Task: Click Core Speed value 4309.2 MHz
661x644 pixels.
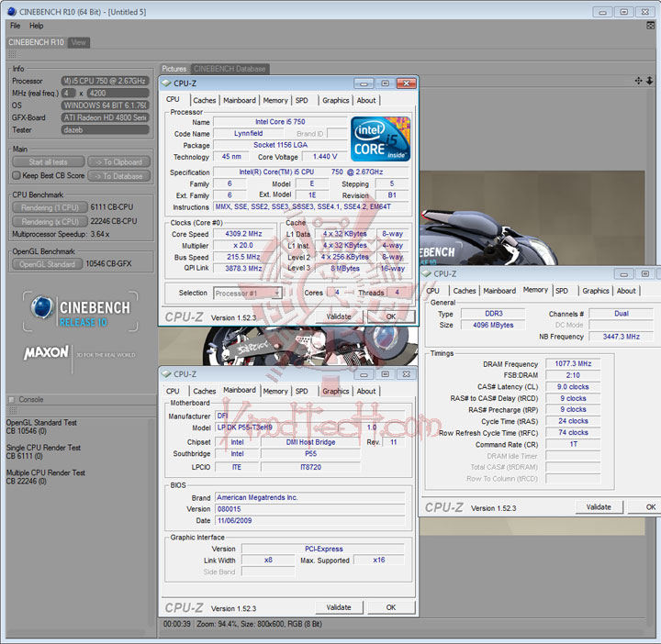Action: pyautogui.click(x=243, y=234)
